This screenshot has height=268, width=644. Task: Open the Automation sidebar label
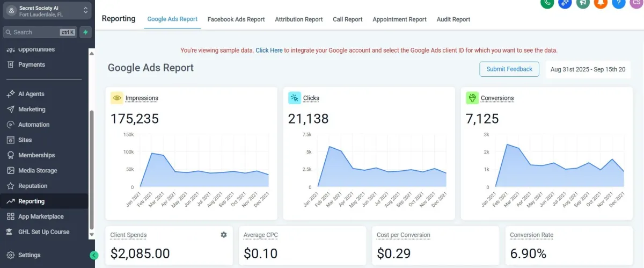click(x=34, y=125)
